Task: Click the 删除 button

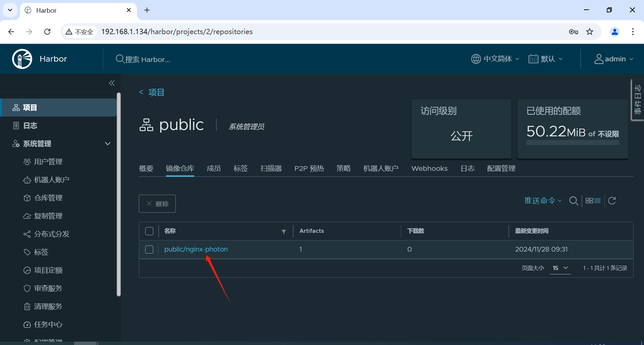Action: tap(157, 204)
